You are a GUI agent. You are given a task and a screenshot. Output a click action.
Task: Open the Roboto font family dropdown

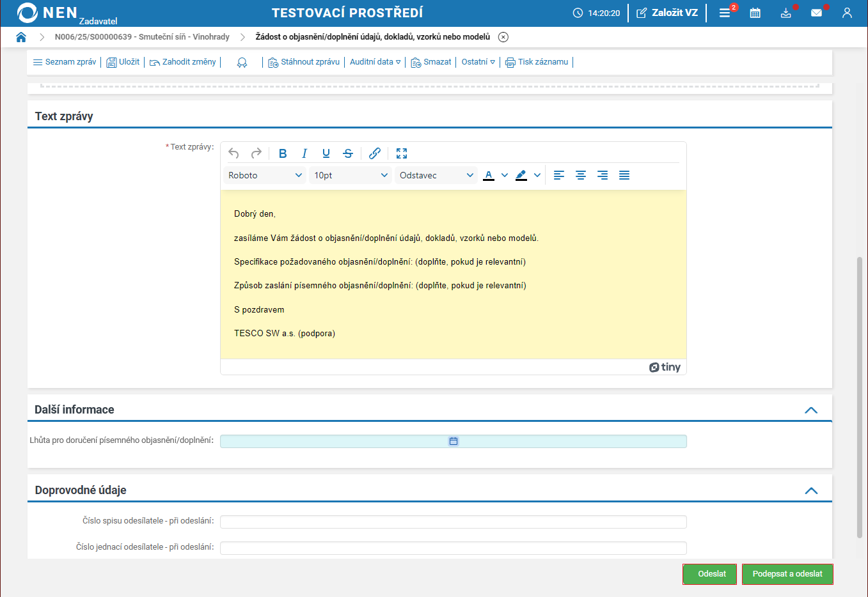click(265, 175)
